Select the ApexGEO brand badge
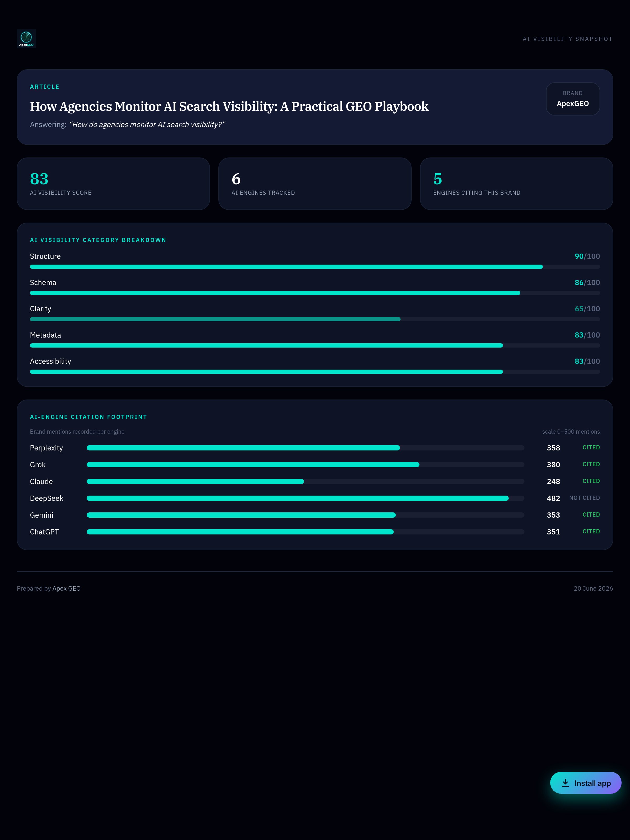 pyautogui.click(x=573, y=99)
